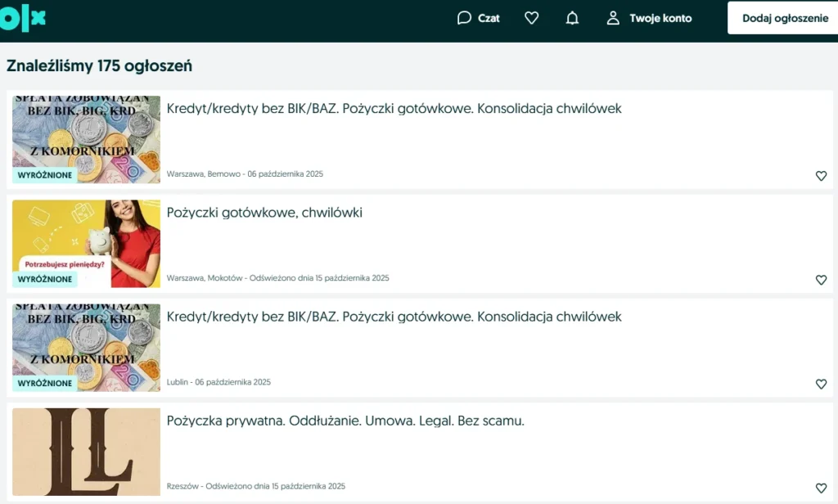The width and height of the screenshot is (838, 504).
Task: Open the coins thumbnail of the Bemowo listing
Action: tap(87, 135)
